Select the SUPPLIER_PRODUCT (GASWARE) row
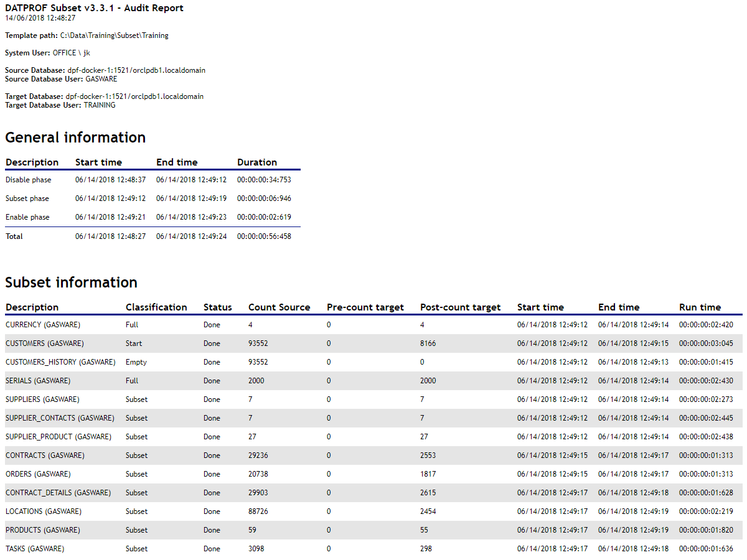Image resolution: width=747 pixels, height=560 pixels. click(59, 437)
